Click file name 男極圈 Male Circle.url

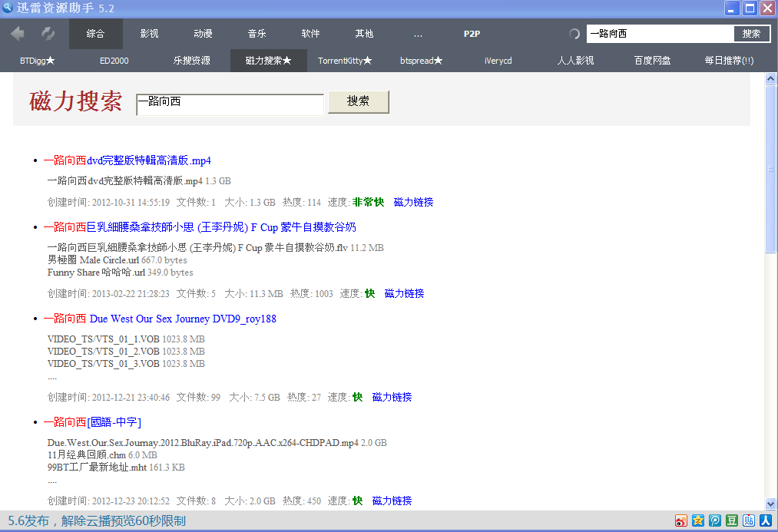point(93,260)
